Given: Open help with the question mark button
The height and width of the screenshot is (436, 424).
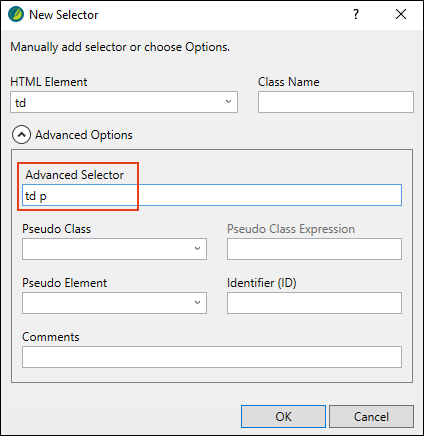Looking at the screenshot, I should pos(356,14).
